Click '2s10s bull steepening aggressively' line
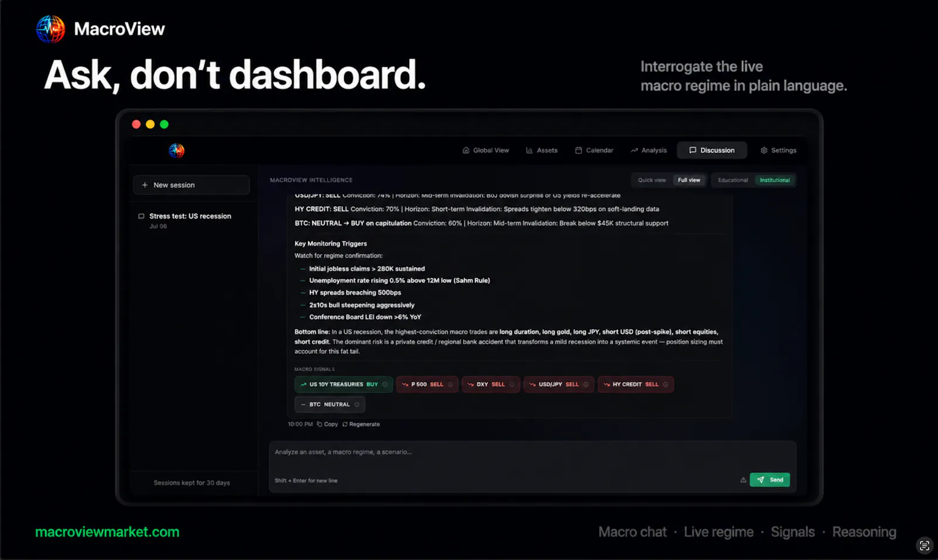Image resolution: width=938 pixels, height=560 pixels. [x=362, y=305]
